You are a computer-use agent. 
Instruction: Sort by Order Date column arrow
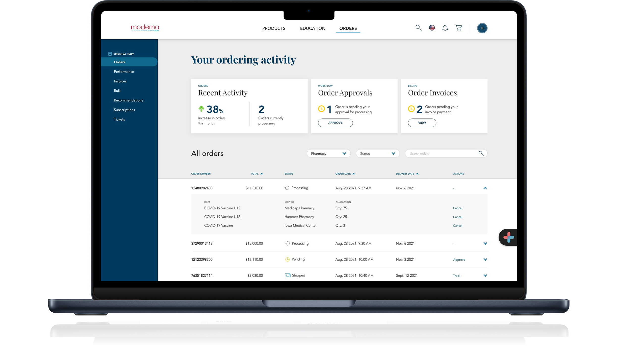pyautogui.click(x=353, y=174)
